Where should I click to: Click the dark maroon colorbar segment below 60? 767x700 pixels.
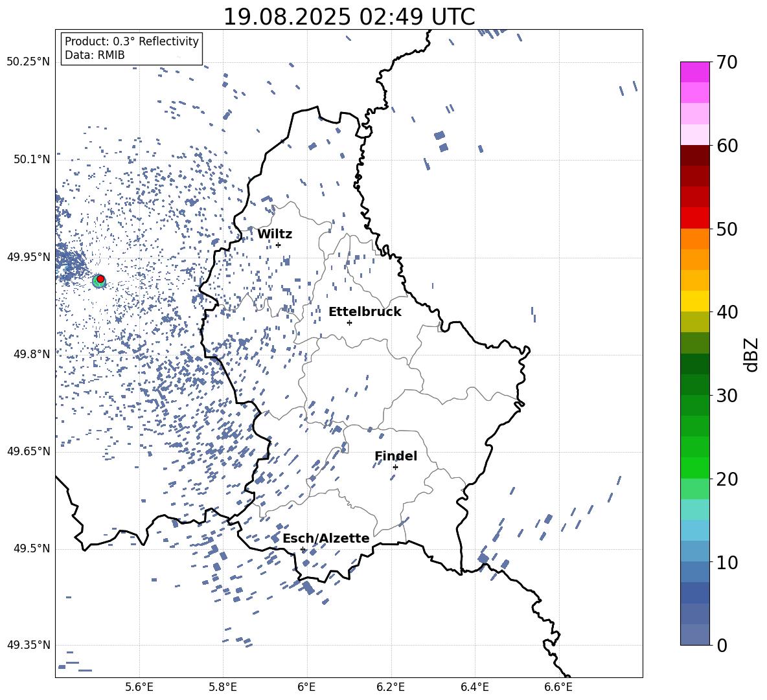point(695,155)
